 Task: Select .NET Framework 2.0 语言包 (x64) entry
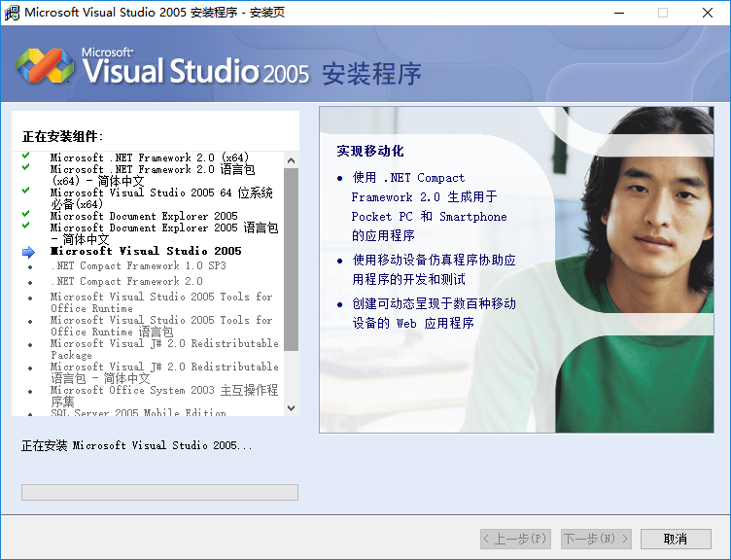153,175
